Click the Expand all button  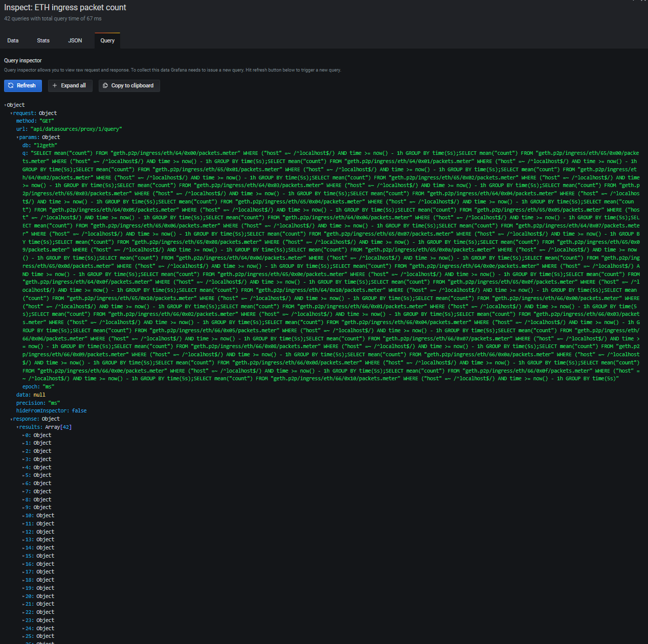tap(70, 85)
